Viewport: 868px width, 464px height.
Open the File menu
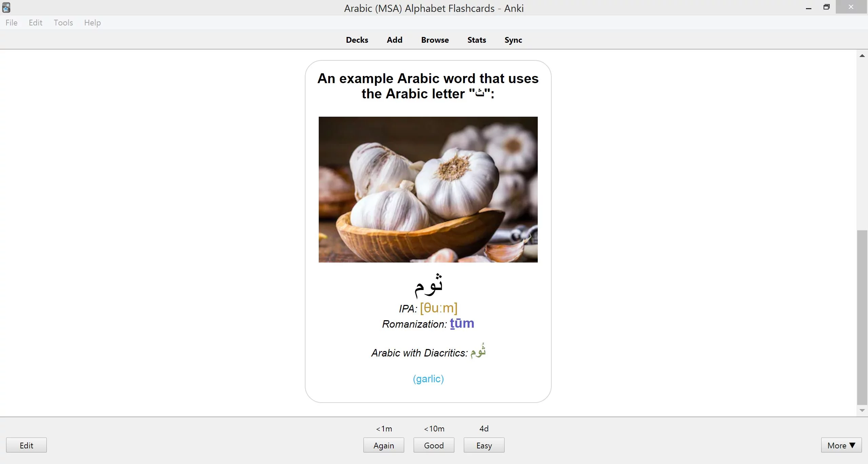(12, 23)
